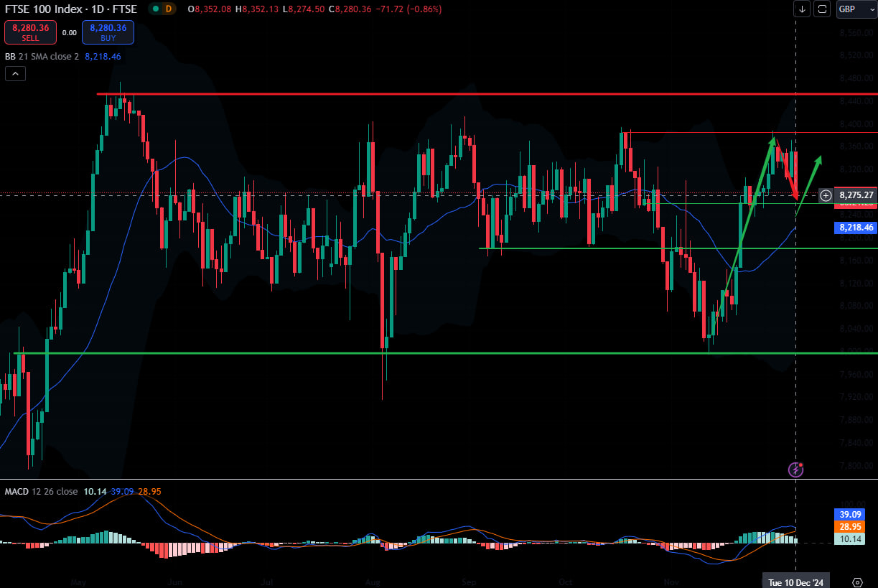This screenshot has width=878, height=588.
Task: Click the BB basis value 8,218.46 in legend
Action: click(x=103, y=56)
